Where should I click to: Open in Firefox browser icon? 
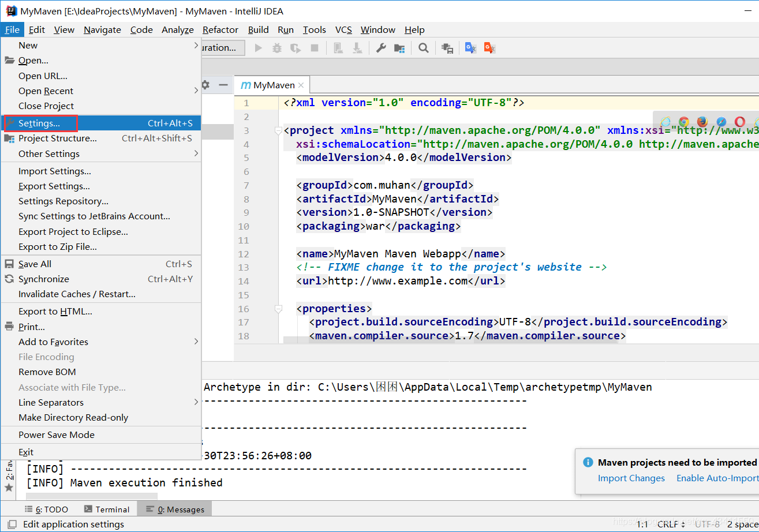pyautogui.click(x=702, y=122)
